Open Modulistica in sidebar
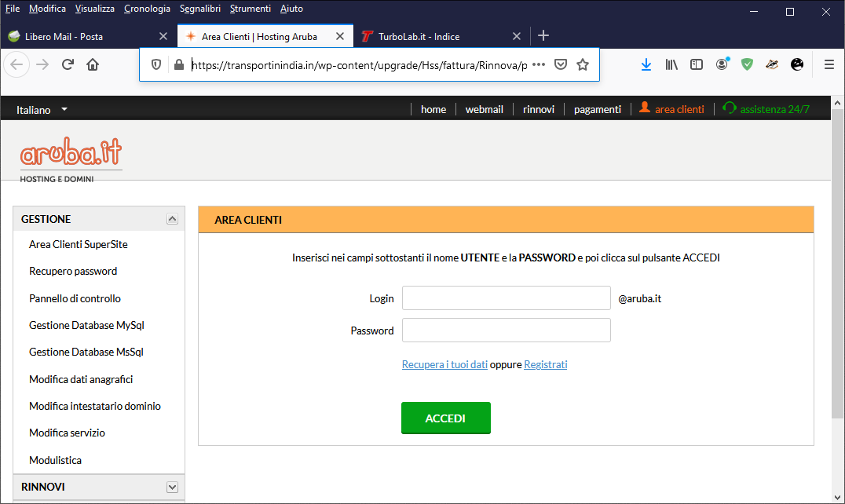Image resolution: width=845 pixels, height=504 pixels. (x=56, y=460)
